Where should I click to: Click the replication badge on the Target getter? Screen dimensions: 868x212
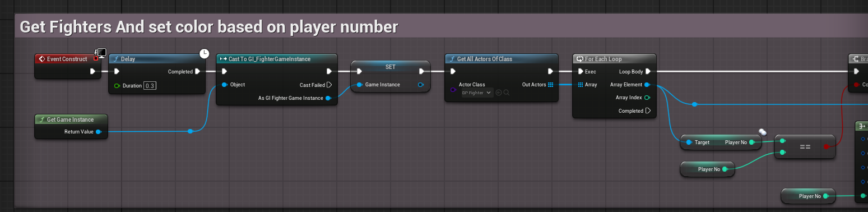click(x=763, y=132)
